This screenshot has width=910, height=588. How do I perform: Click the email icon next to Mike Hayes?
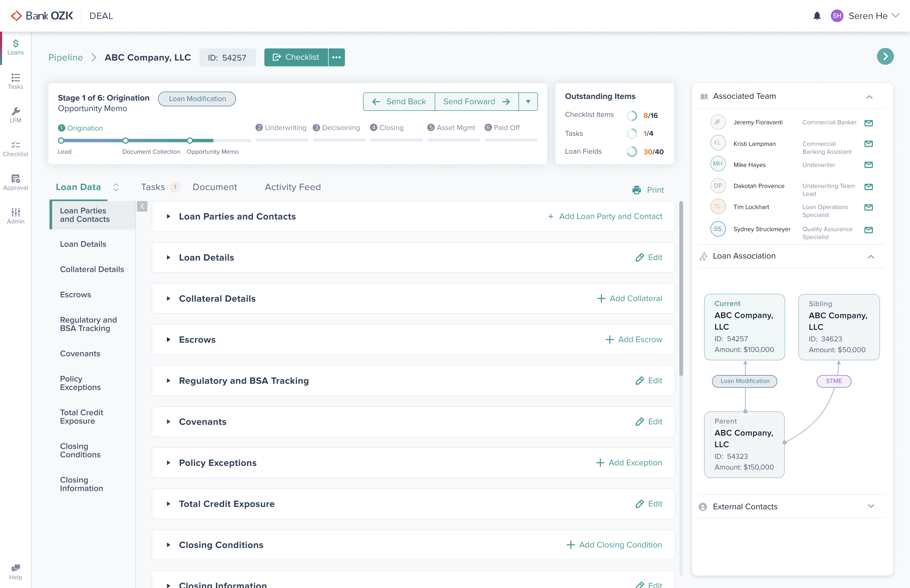pyautogui.click(x=868, y=165)
